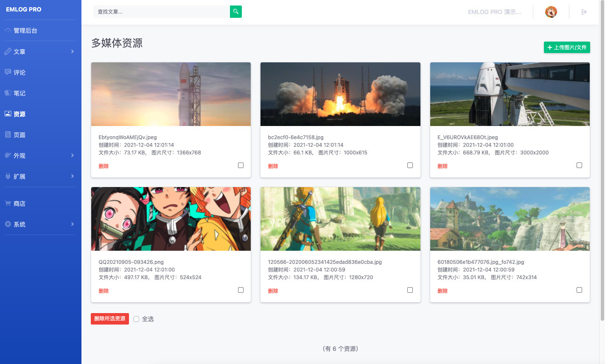Tick checkbox for E_V6UROVkAE68Ot.jpeg
The image size is (605, 364).
(579, 165)
